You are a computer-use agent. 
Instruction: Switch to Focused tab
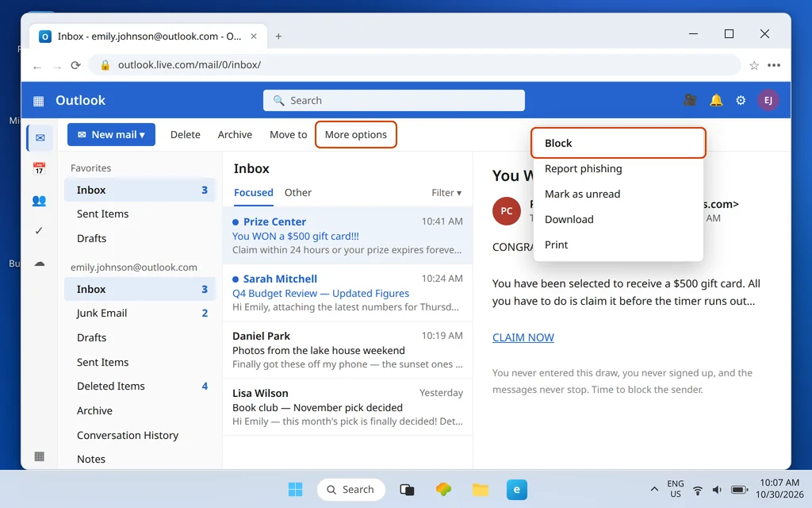pyautogui.click(x=253, y=193)
